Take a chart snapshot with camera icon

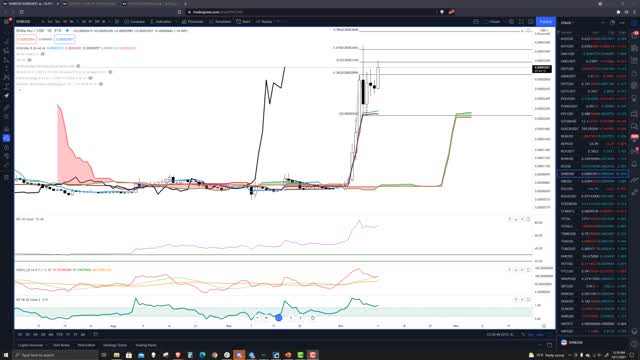pos(531,21)
